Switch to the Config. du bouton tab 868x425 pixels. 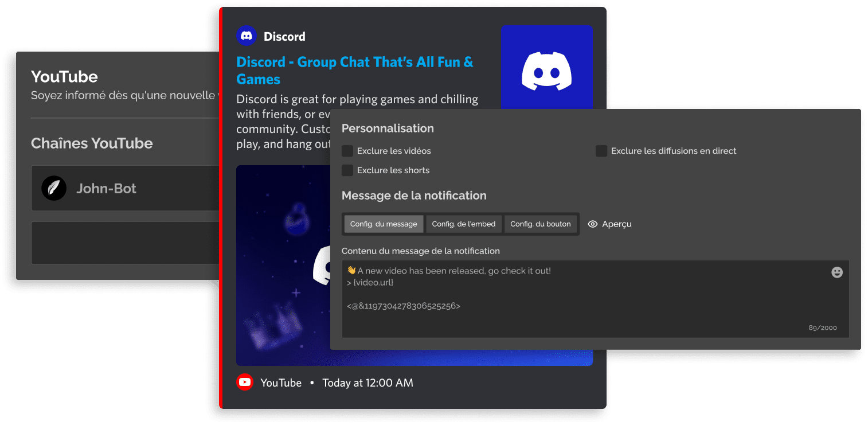point(541,224)
